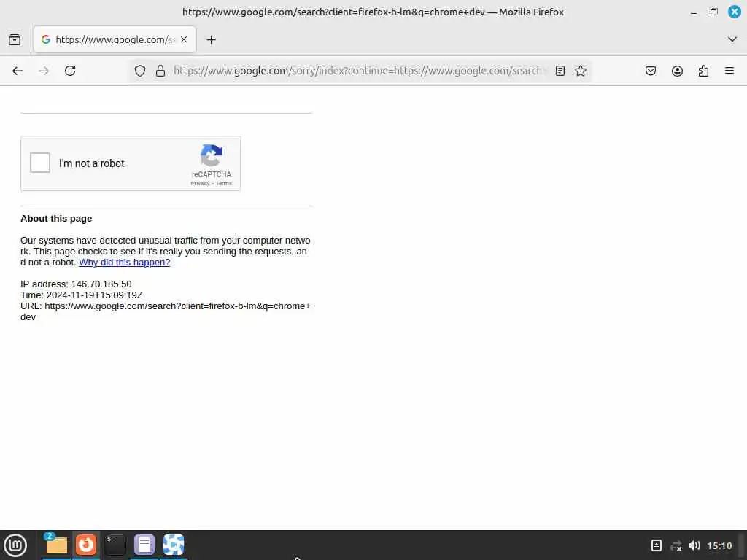Open 'Why did this happen?' link
This screenshot has width=747, height=560.
coord(124,262)
